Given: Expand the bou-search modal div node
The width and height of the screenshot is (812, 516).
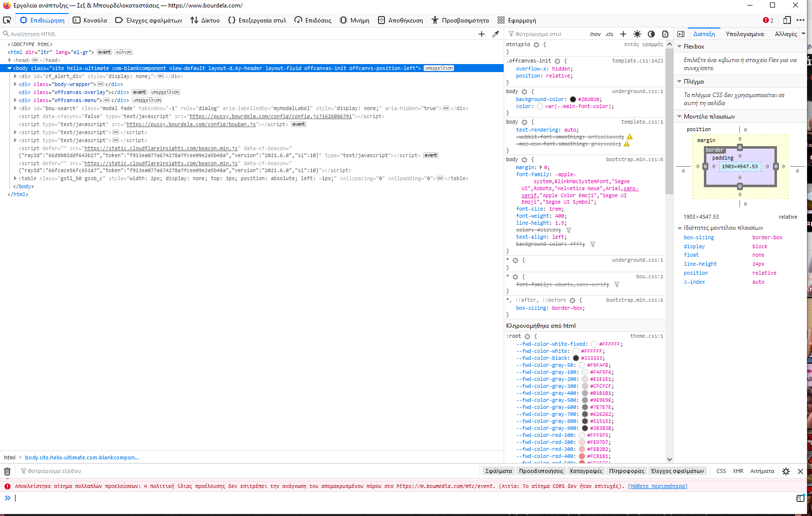Looking at the screenshot, I should (x=15, y=108).
